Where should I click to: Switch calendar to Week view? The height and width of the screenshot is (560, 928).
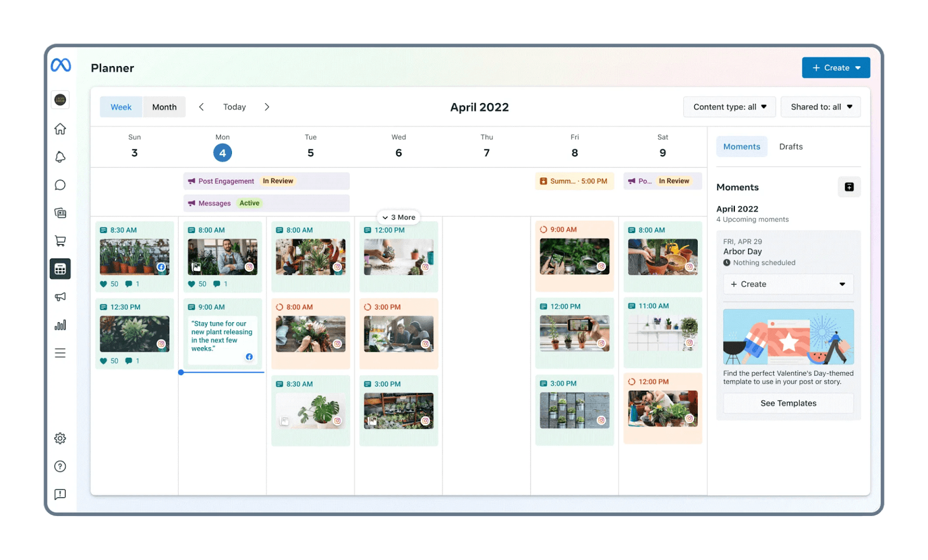point(121,107)
